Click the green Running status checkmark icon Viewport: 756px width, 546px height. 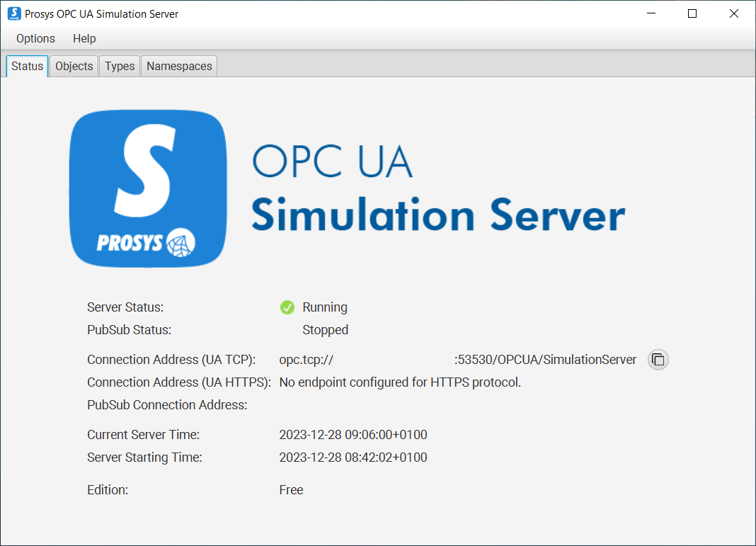point(287,307)
